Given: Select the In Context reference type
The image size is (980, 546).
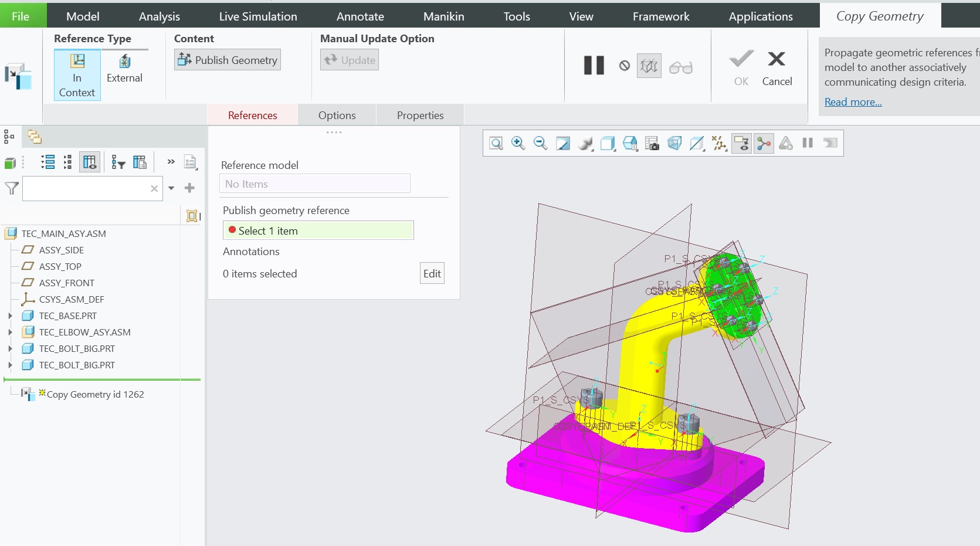Looking at the screenshot, I should pos(77,75).
